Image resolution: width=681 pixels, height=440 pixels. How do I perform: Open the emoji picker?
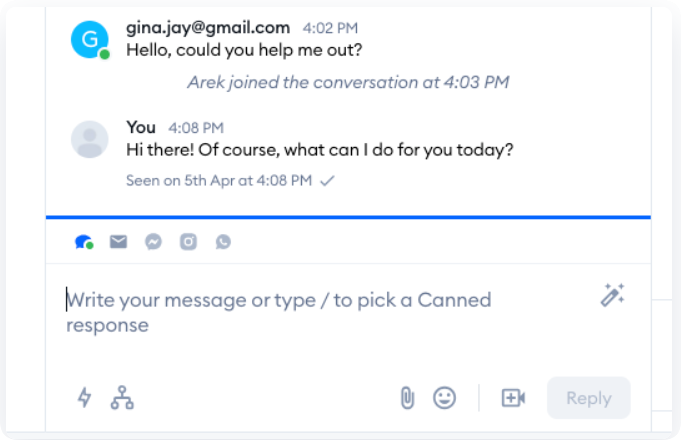pos(444,397)
